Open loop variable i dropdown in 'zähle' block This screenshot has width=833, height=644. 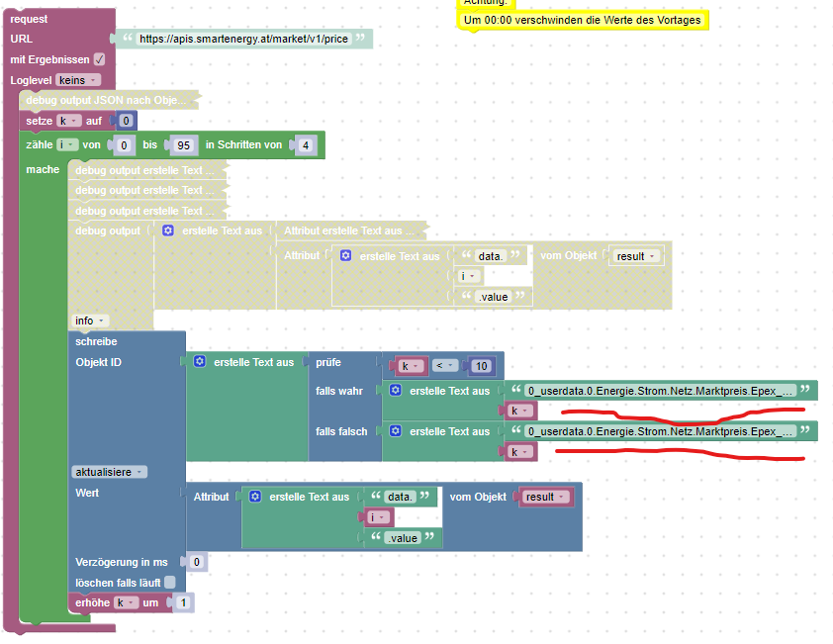[x=67, y=144]
